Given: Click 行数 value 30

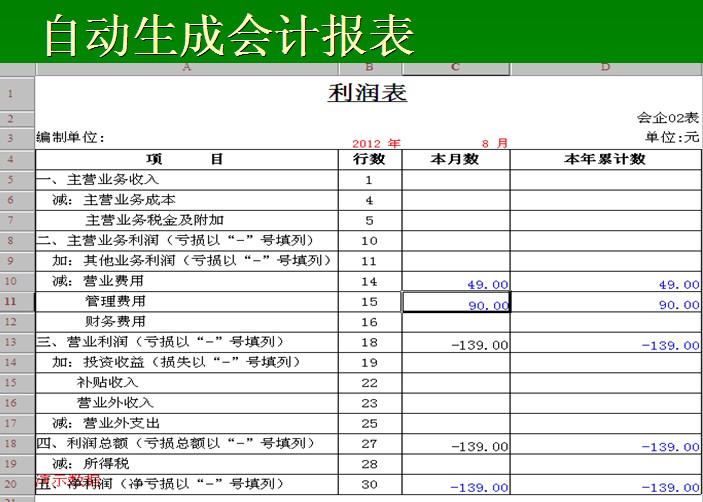Looking at the screenshot, I should (369, 485).
